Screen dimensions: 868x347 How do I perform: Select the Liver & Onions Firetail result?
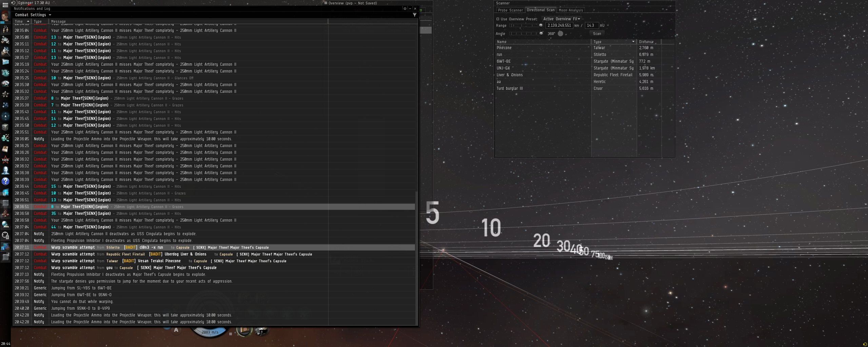click(x=585, y=75)
